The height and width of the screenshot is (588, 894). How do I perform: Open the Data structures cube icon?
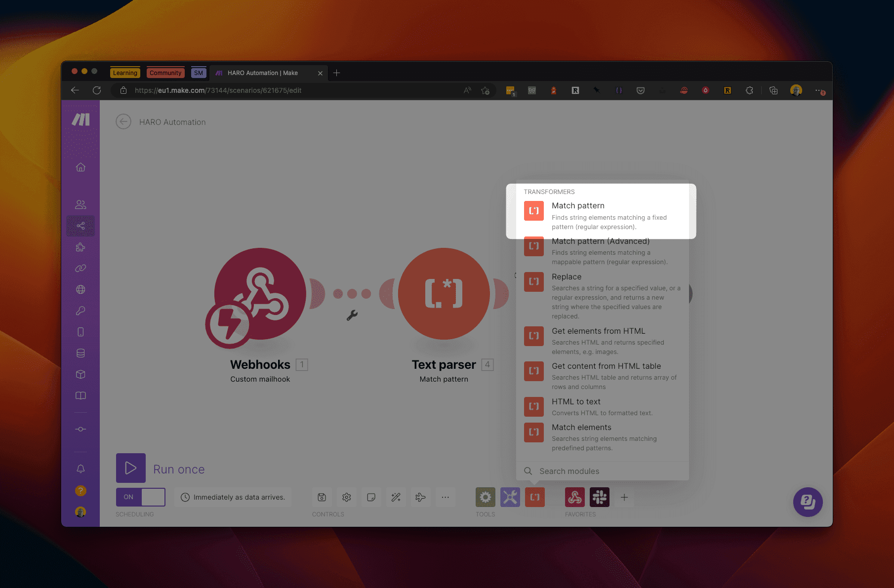81,374
